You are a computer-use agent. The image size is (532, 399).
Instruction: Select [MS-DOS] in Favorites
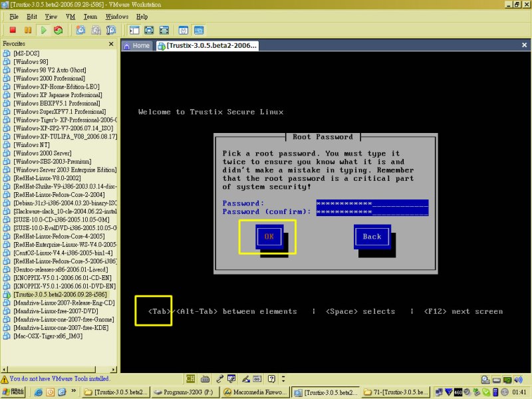pyautogui.click(x=27, y=53)
